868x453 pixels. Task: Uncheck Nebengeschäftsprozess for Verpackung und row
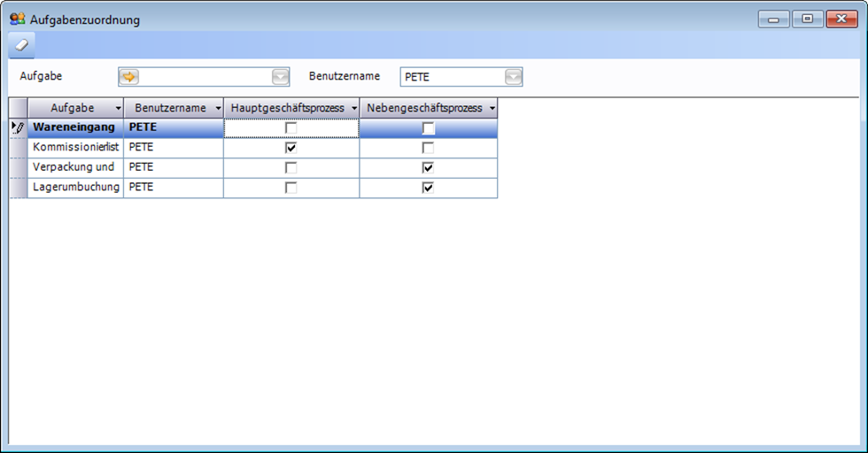click(429, 167)
